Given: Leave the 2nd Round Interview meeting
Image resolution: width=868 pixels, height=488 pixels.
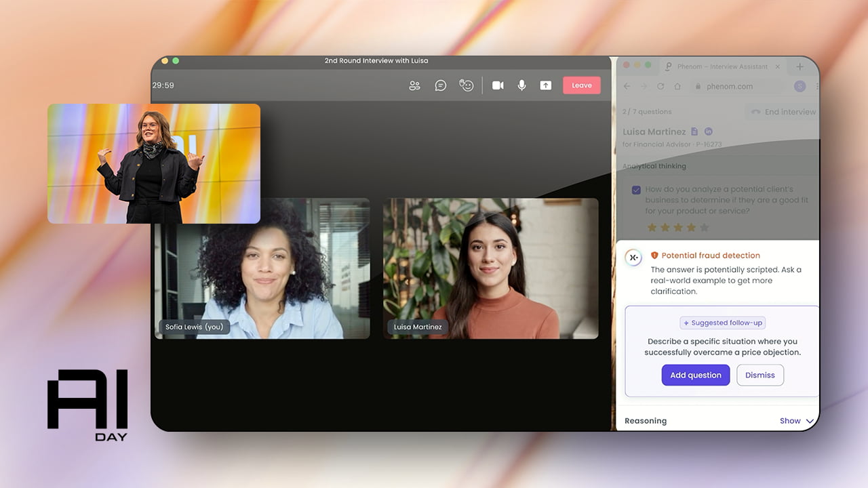Looking at the screenshot, I should (x=582, y=85).
